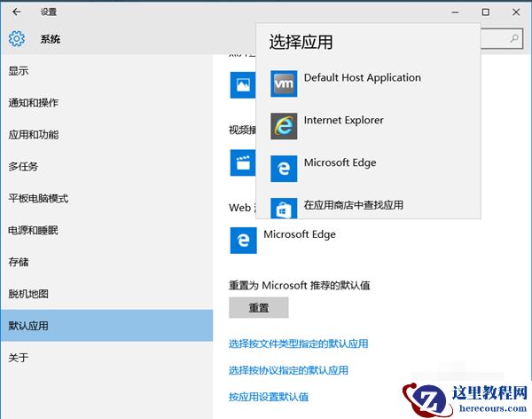
Task: Pick the Microsoft Edge icon in popup
Action: (284, 169)
